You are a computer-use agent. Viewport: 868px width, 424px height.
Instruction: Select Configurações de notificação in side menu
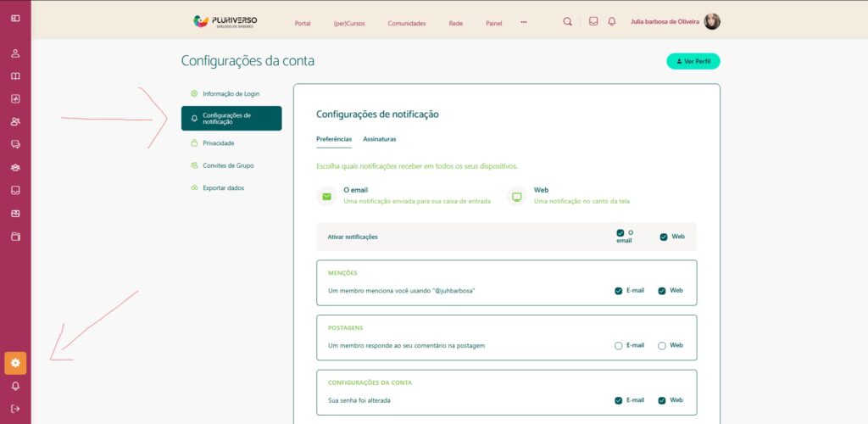[231, 119]
